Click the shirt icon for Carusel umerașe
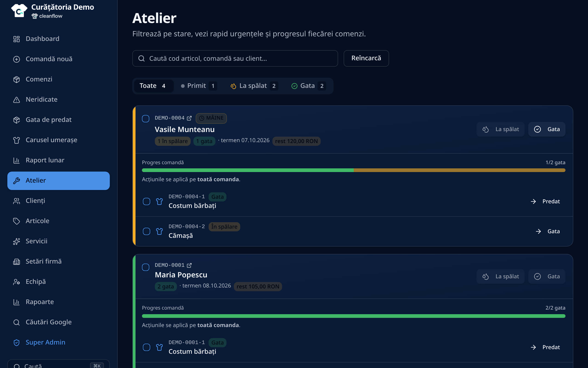The width and height of the screenshot is (588, 368). pos(16,140)
